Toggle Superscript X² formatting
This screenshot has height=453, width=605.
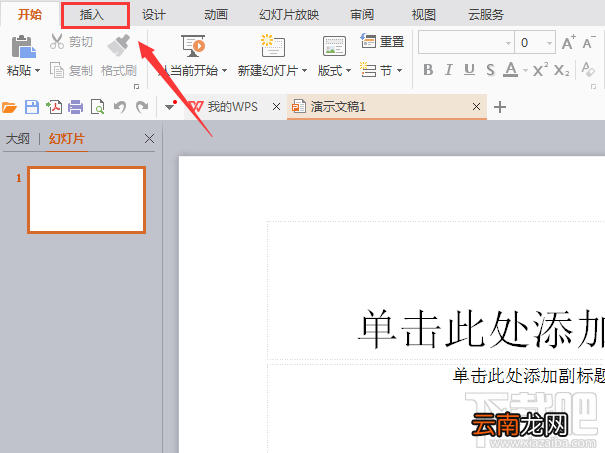[x=540, y=70]
